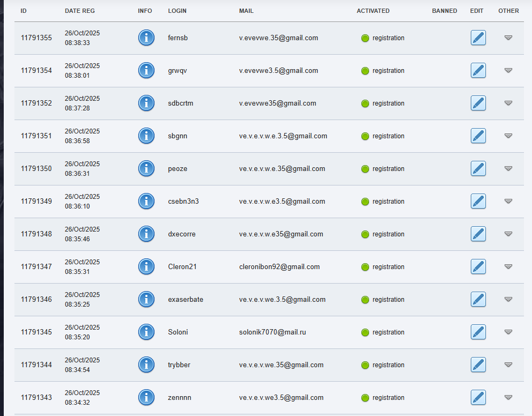Select email v.evevwe3.5@gmail.com
Image resolution: width=532 pixels, height=416 pixels.
(x=278, y=71)
